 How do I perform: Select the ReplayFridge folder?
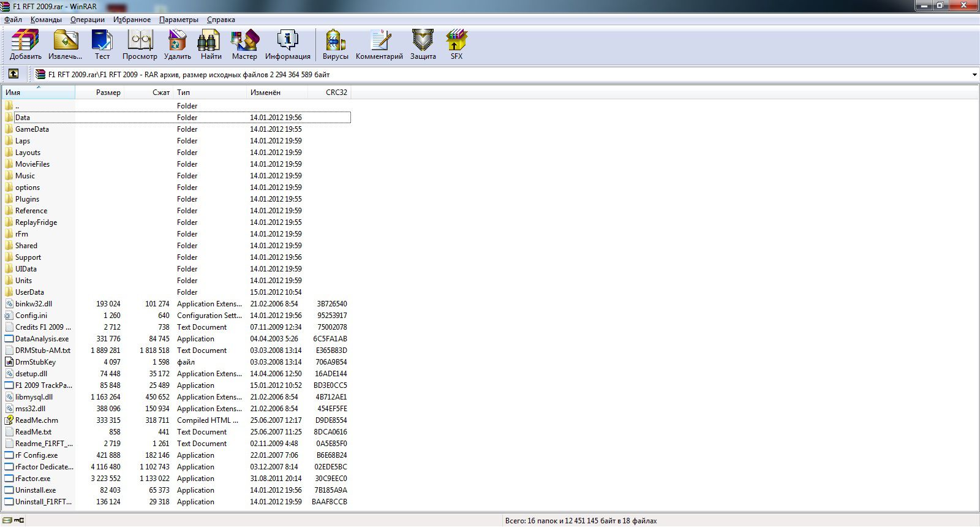(x=36, y=222)
